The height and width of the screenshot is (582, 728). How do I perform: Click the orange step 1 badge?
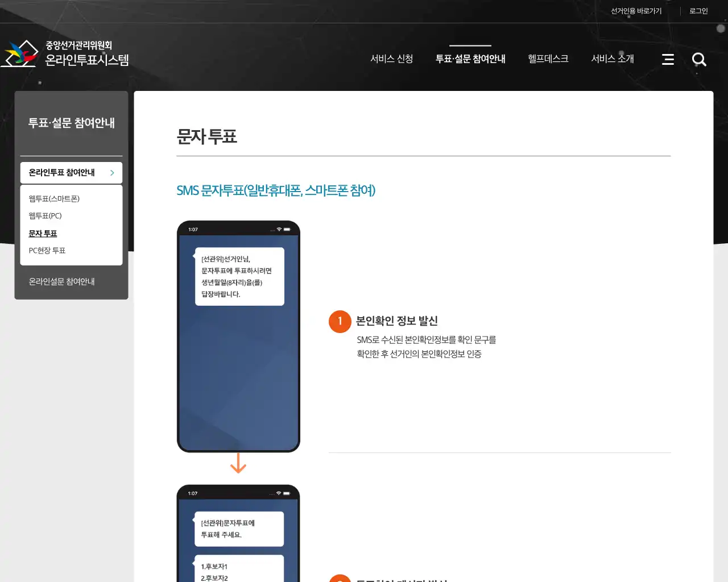pos(340,321)
